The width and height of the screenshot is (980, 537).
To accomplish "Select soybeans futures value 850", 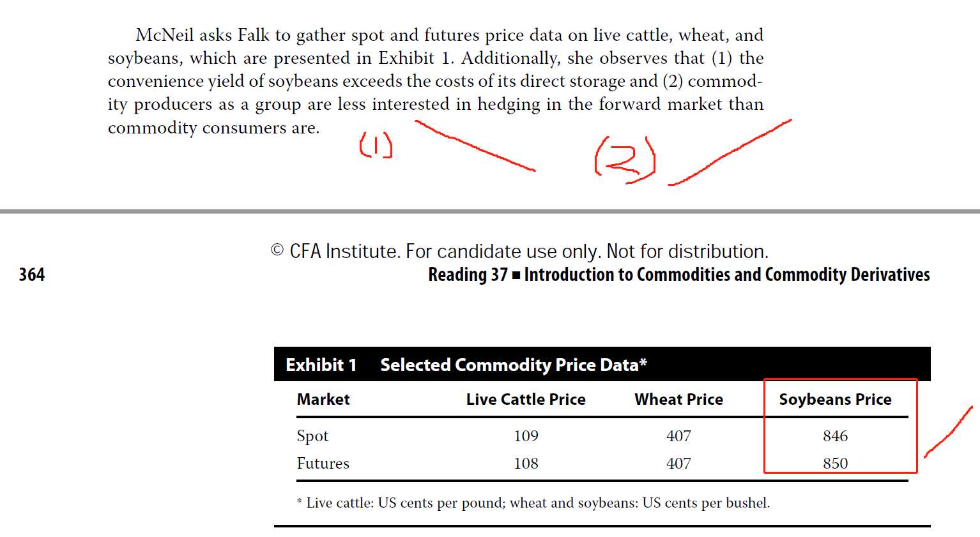I will coord(835,463).
